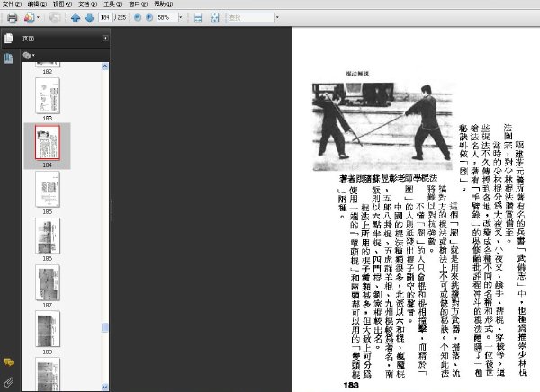
Task: Open the find options dropdown arrow
Action: click(277, 17)
